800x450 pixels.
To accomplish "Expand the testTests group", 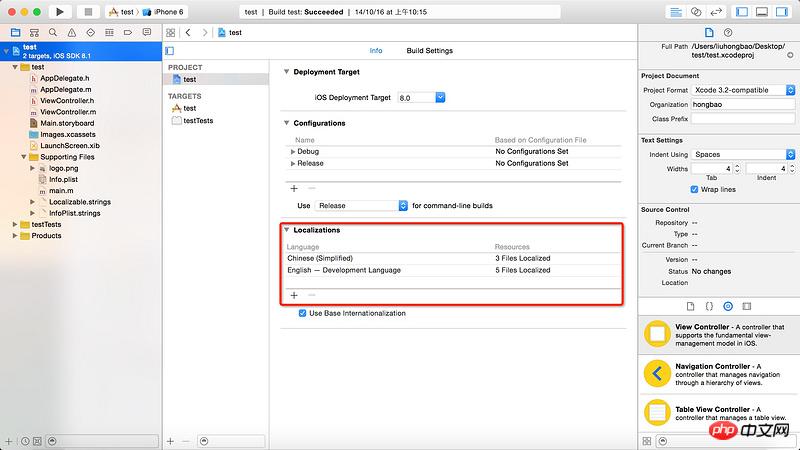I will pyautogui.click(x=15, y=224).
